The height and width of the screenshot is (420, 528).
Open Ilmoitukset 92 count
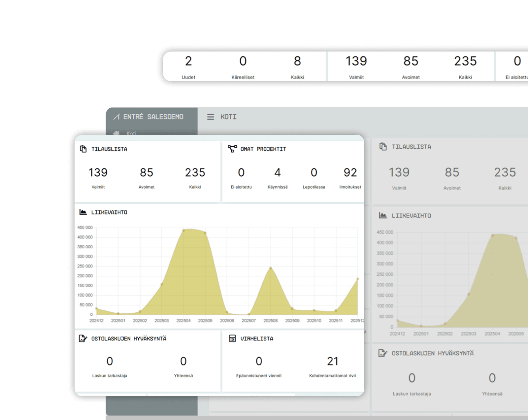[350, 178]
